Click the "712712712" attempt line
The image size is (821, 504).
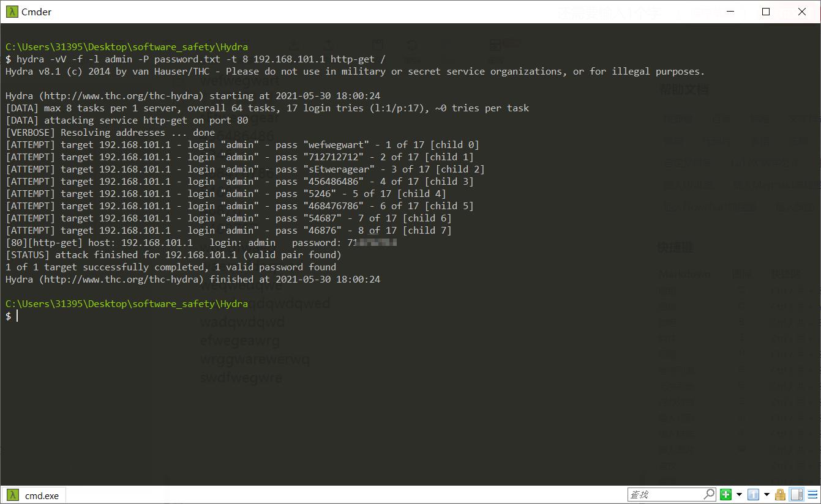click(x=239, y=157)
